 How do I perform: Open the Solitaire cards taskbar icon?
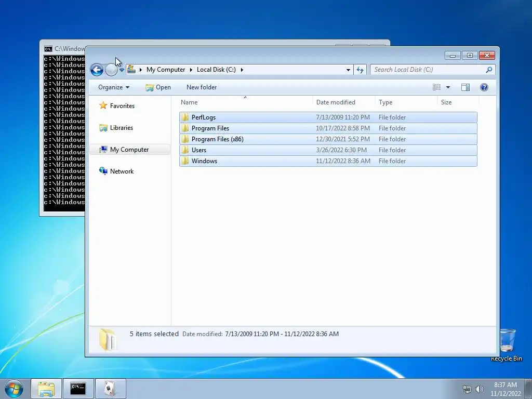[110, 389]
